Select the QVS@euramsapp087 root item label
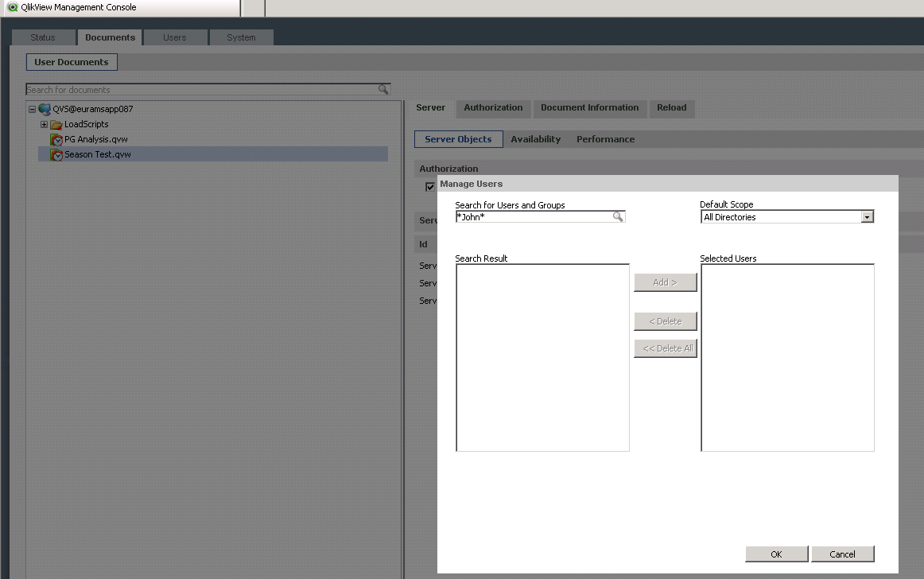The width and height of the screenshot is (924, 579). click(93, 109)
